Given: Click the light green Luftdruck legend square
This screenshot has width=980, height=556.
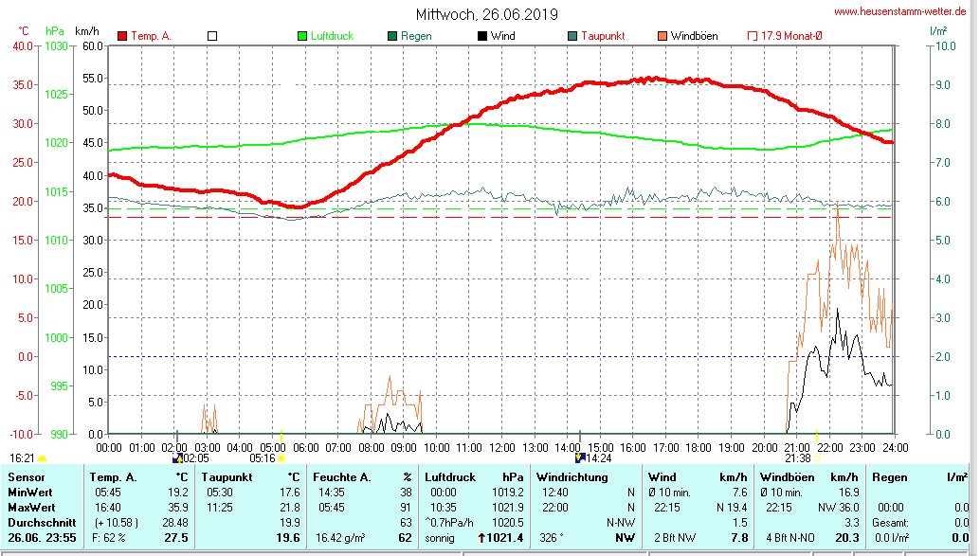Looking at the screenshot, I should tap(302, 36).
